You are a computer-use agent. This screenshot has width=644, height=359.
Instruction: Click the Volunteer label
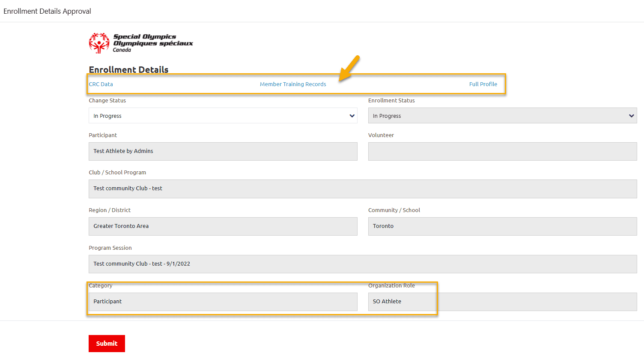click(x=381, y=135)
